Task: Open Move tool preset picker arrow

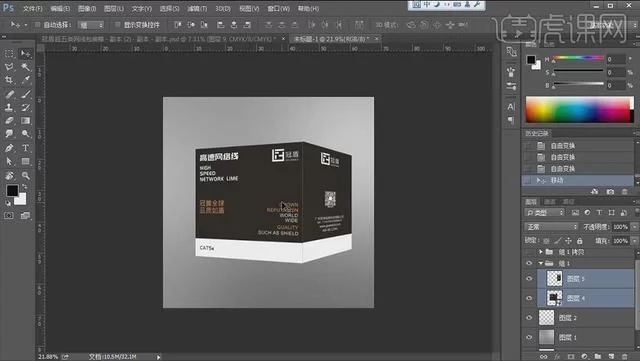Action: point(26,25)
